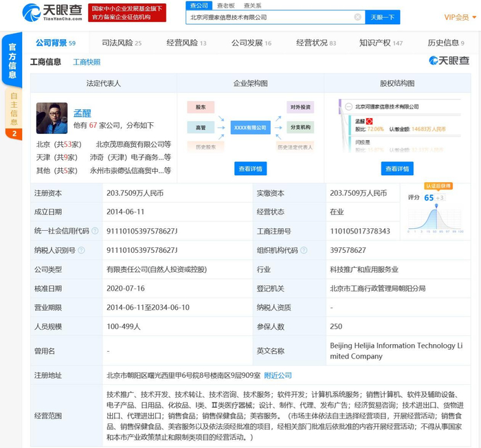Click the 历史股东 box in structure diagram
Screen dimensions: 481x448
coord(205,147)
